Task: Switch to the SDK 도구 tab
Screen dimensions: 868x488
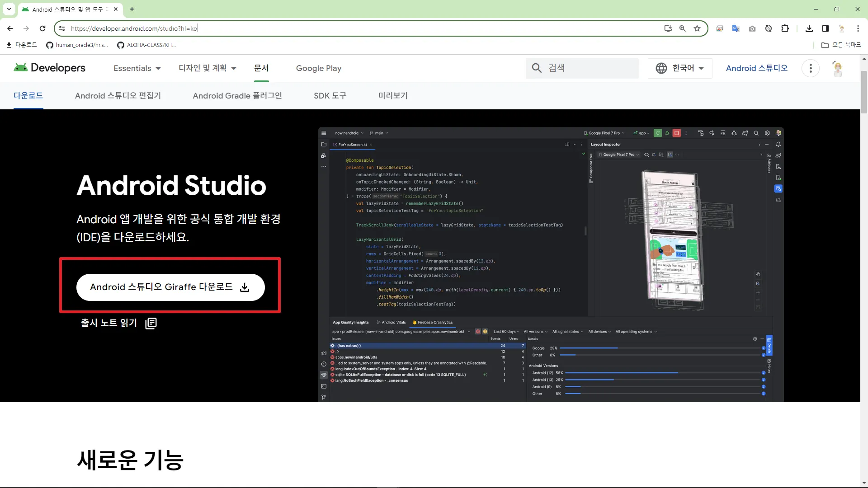Action: tap(330, 96)
